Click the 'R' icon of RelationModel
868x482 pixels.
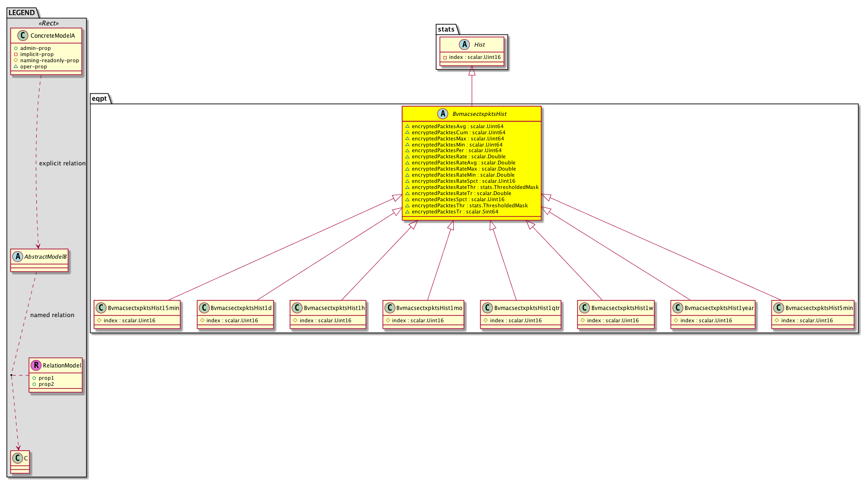pos(36,365)
